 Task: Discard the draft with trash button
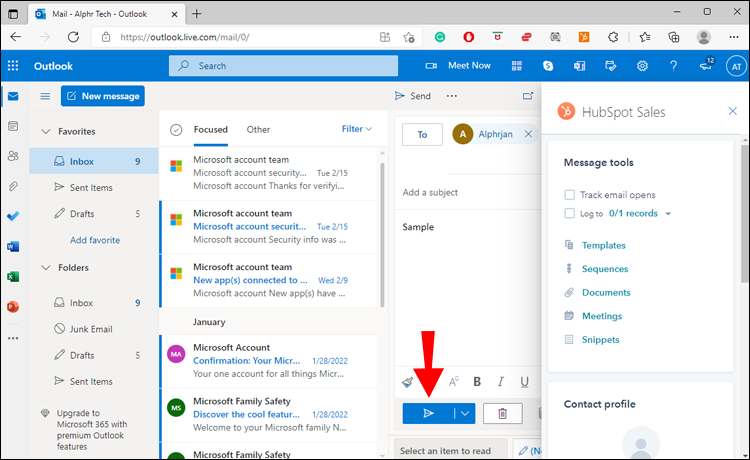pos(503,414)
